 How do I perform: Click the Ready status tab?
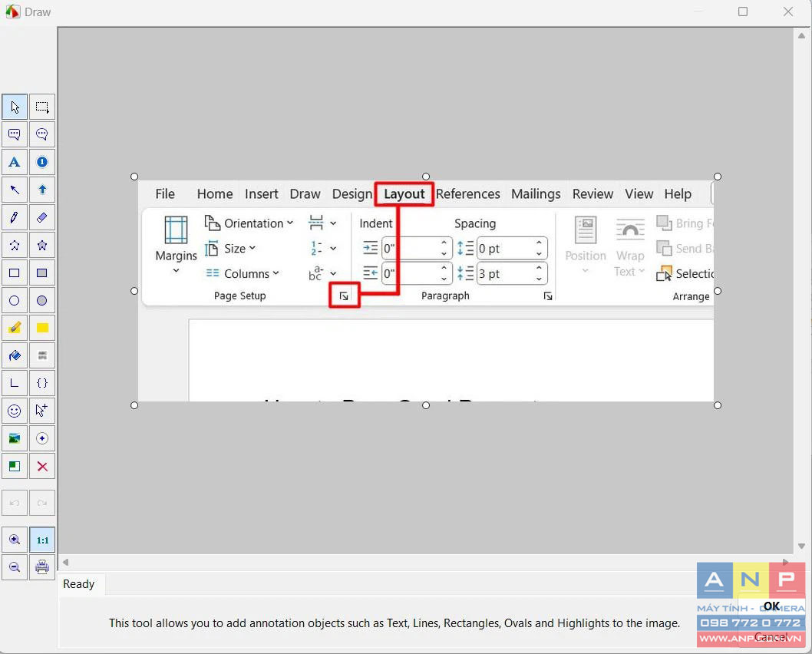[79, 584]
